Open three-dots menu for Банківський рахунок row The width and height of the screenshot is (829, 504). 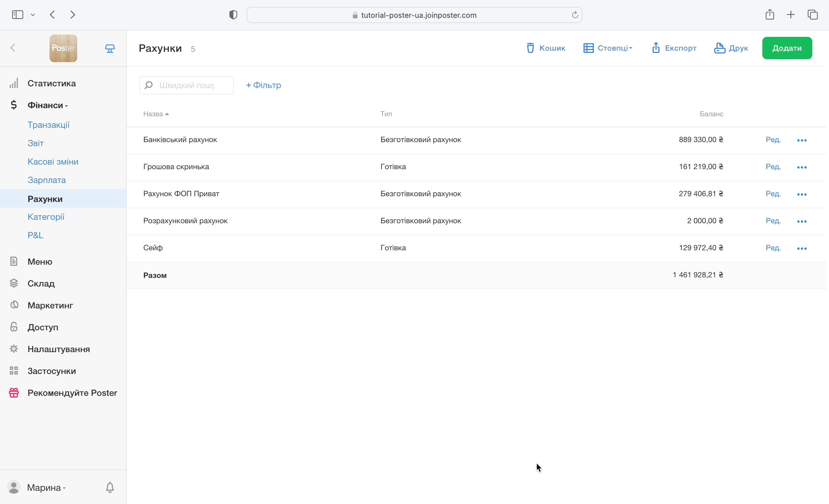tap(801, 140)
